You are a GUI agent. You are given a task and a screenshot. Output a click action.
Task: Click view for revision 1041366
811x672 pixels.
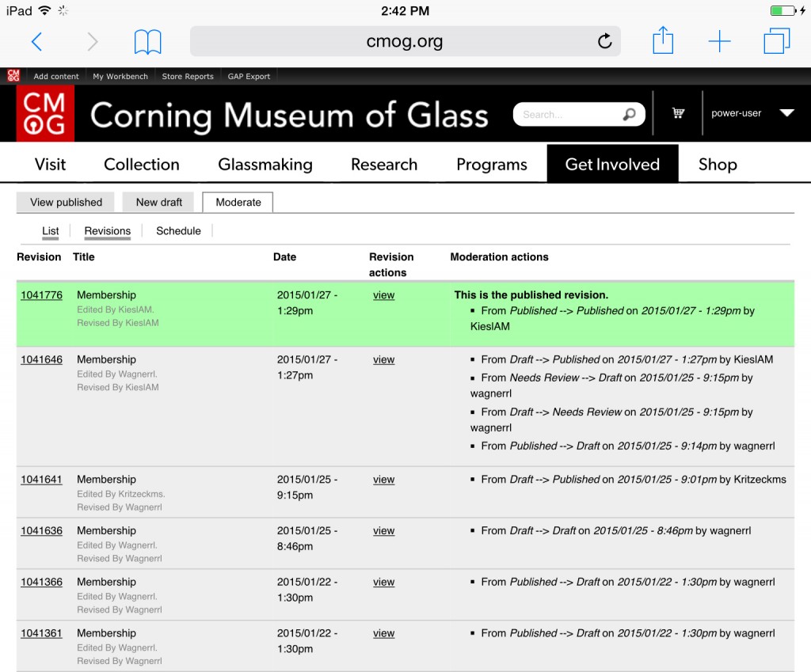click(x=384, y=582)
